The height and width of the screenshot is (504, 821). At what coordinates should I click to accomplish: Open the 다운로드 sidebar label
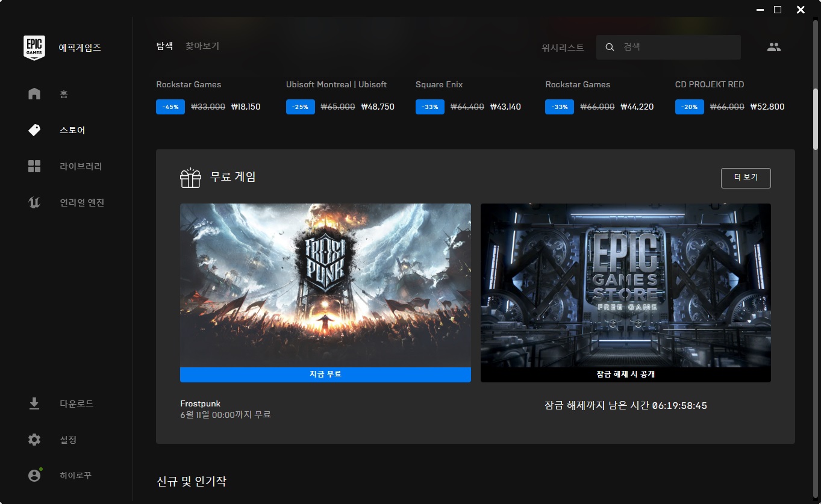76,403
